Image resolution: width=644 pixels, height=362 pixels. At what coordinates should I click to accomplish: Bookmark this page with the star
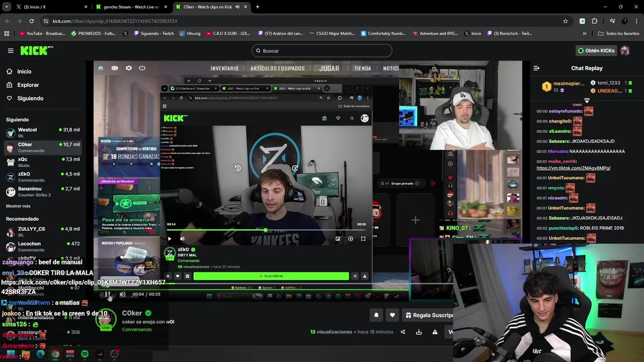click(x=566, y=21)
